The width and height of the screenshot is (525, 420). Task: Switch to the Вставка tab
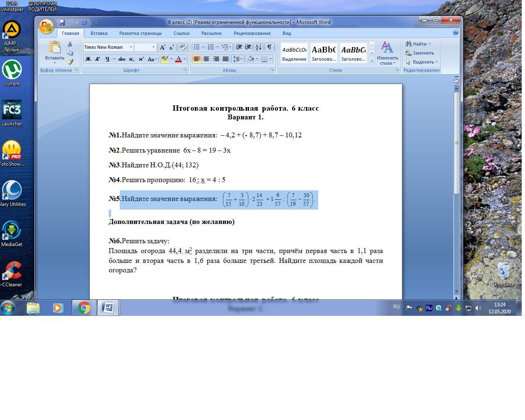[x=99, y=33]
